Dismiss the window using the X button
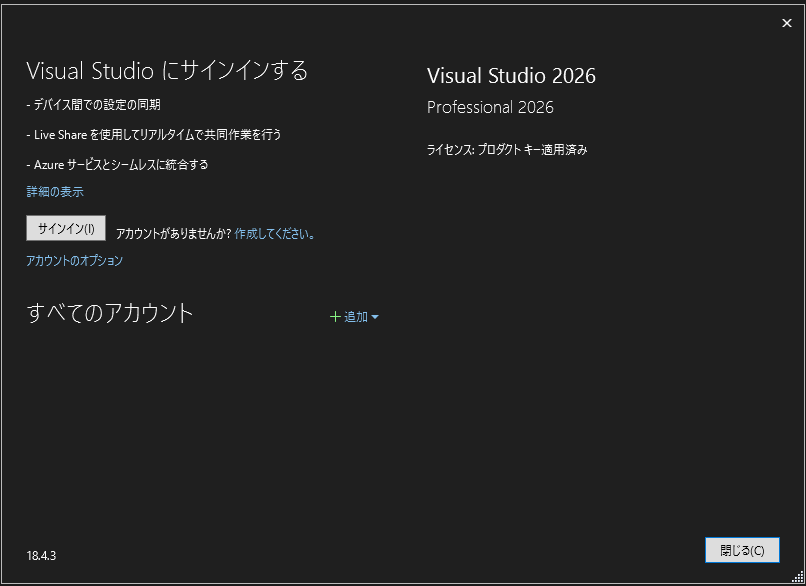 pyautogui.click(x=787, y=22)
